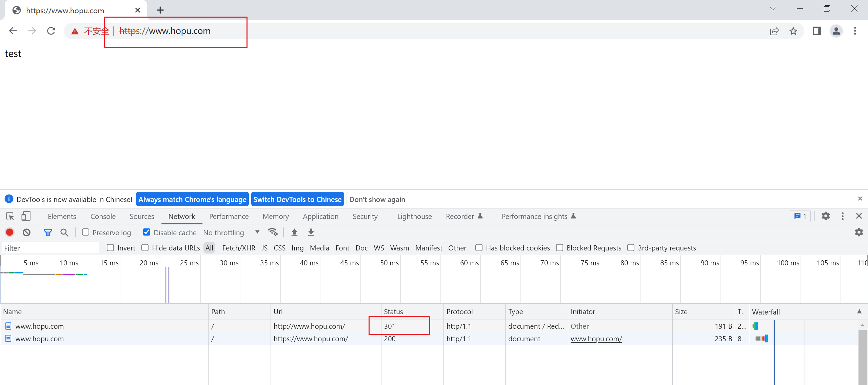Click the network Filter text field
868x385 pixels.
(51, 248)
